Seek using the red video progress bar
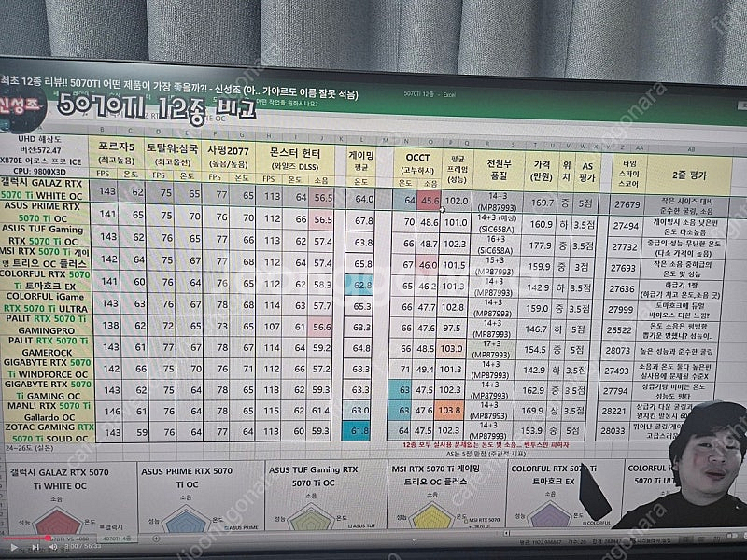Screen dimensions: 747x560 click(x=26, y=539)
